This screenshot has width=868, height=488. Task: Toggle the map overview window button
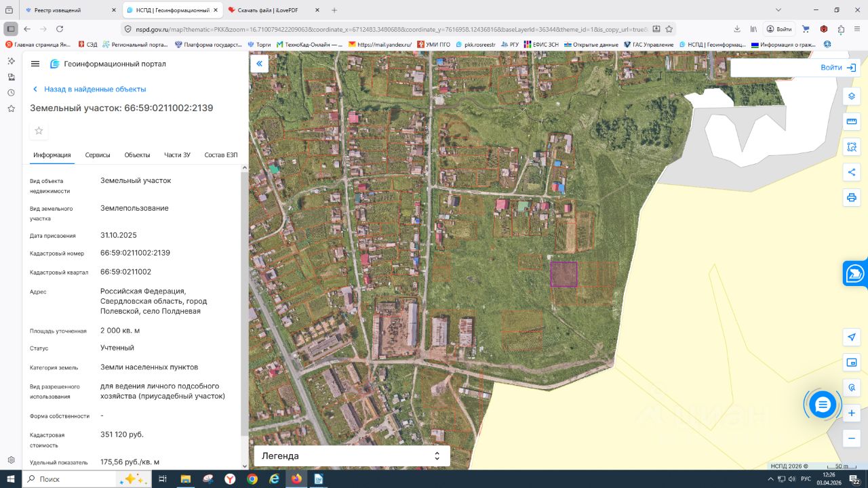tap(851, 363)
